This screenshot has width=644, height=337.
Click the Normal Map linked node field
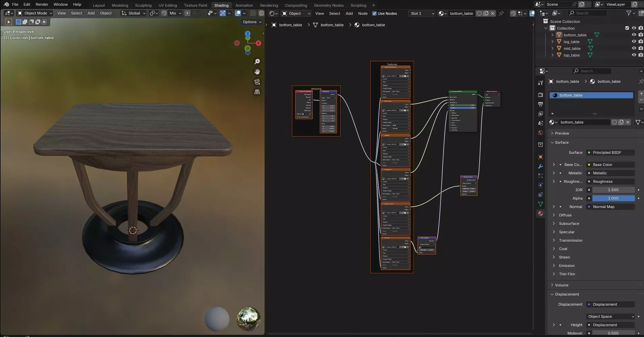pos(611,207)
